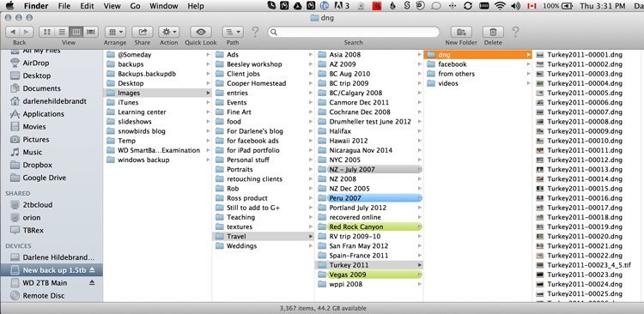Open the File menu

click(x=64, y=6)
